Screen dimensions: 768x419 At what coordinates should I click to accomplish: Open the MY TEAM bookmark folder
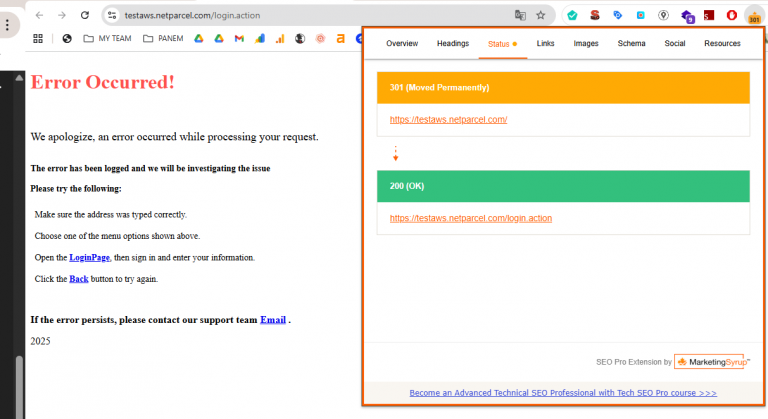pyautogui.click(x=107, y=38)
